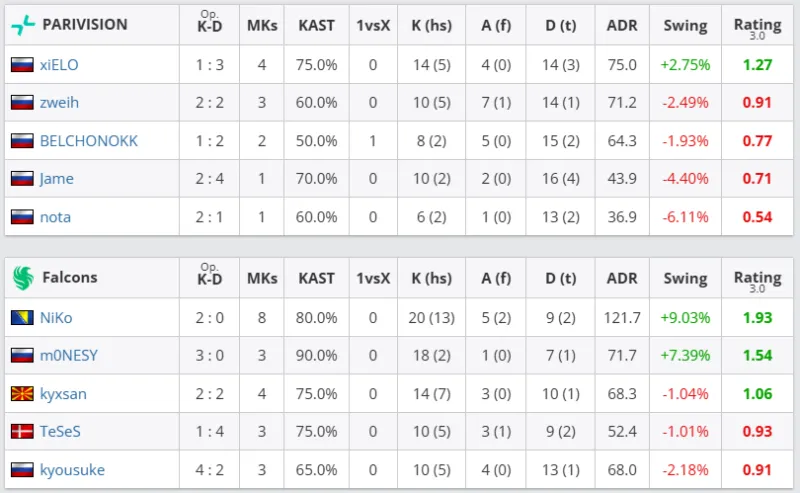The image size is (800, 493).
Task: Open the xiELO player profile link
Action: 59,65
